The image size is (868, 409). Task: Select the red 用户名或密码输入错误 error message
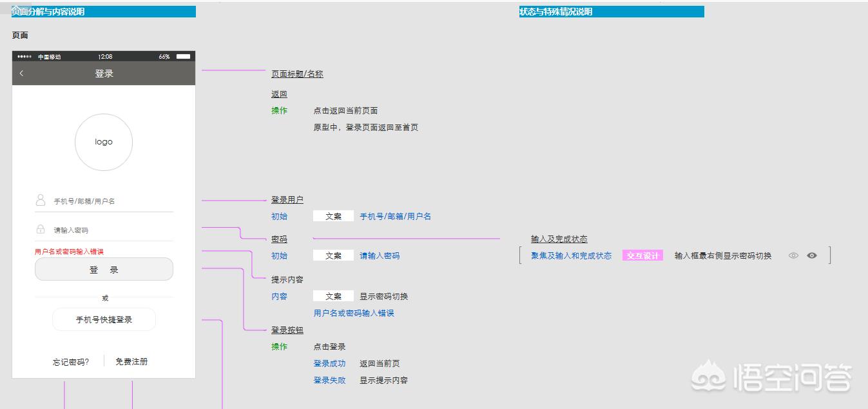[69, 252]
